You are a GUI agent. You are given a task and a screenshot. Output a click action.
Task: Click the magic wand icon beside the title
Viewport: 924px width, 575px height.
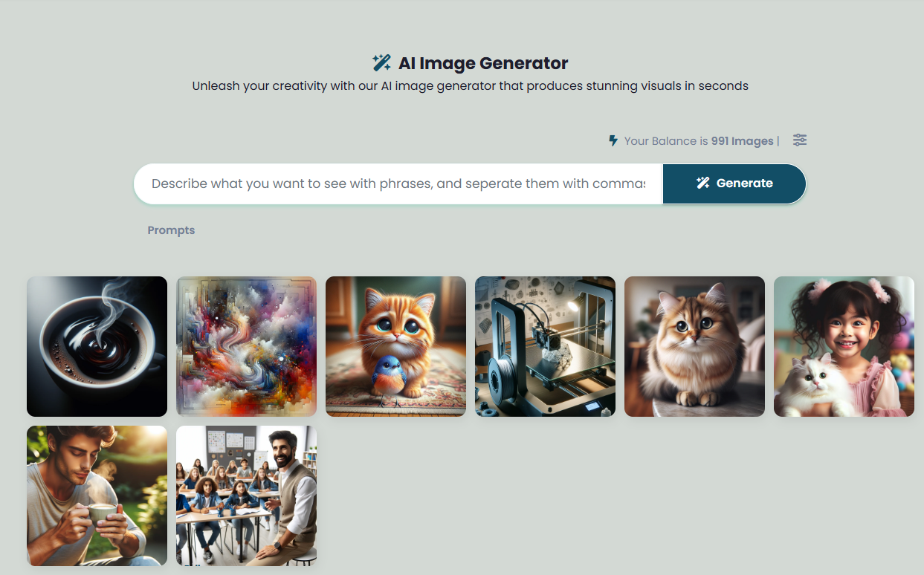click(x=381, y=63)
